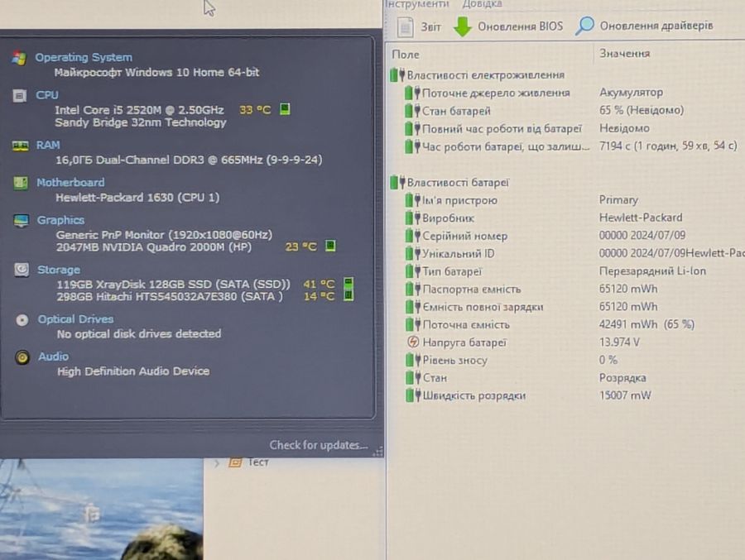Screen dimensions: 745x560
Task: Click the RAM module icon
Action: coord(20,146)
